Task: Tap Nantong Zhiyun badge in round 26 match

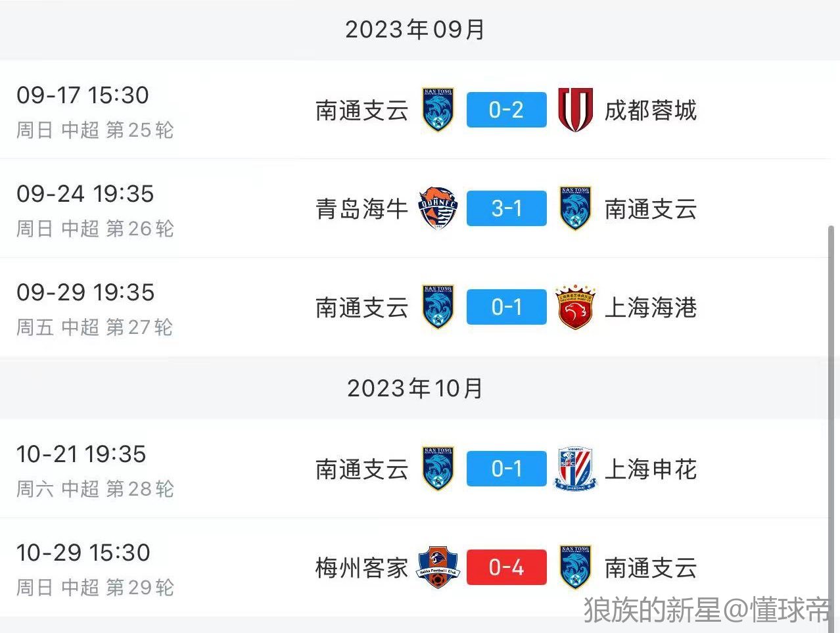Action: pyautogui.click(x=575, y=208)
